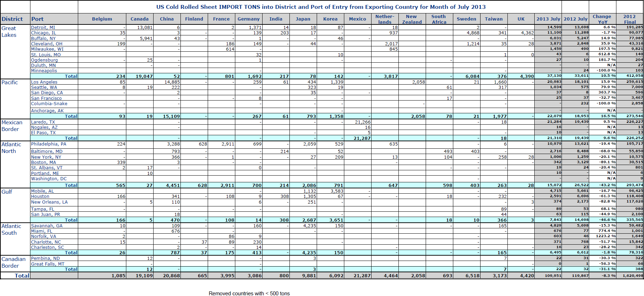Screen dimensions: 644x296
Task: Open the Los Angeles port entry
Action: click(x=44, y=82)
